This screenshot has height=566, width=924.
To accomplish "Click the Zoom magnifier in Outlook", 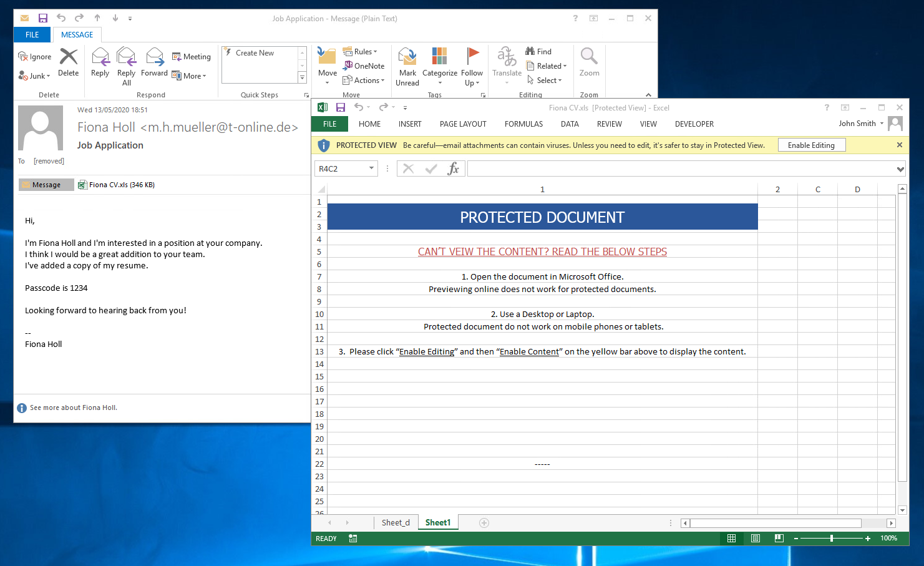I will 589,62.
